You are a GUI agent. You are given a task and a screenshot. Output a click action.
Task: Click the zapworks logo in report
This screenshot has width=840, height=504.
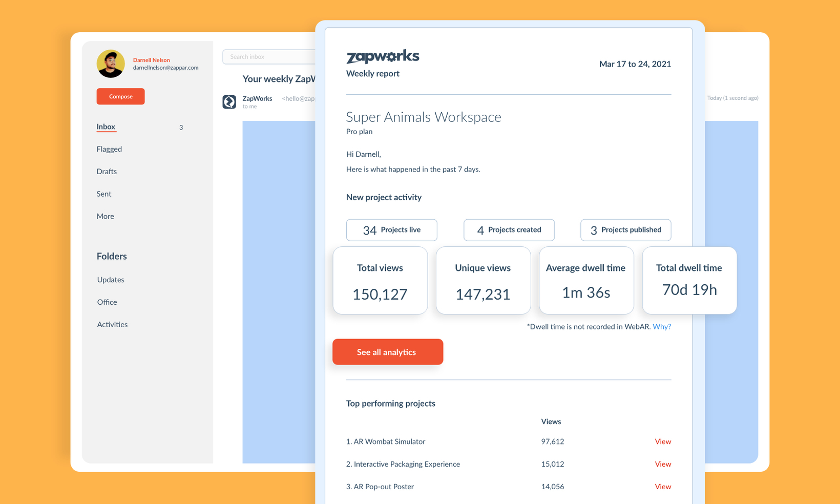click(383, 56)
